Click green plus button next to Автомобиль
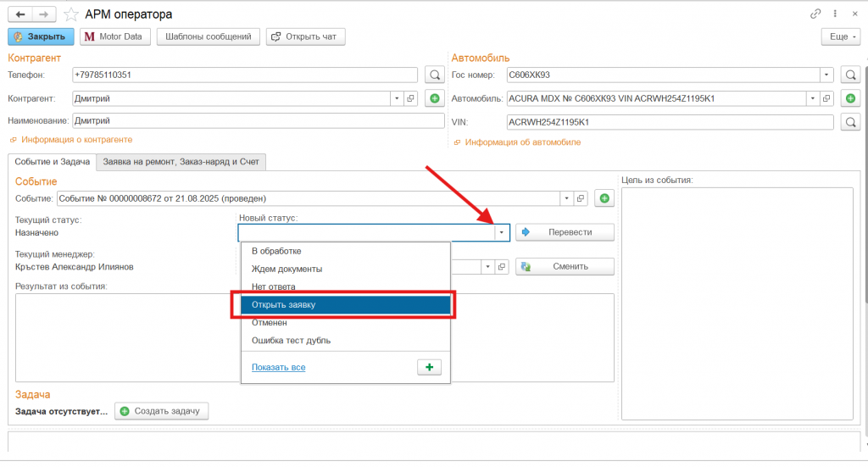 pos(850,98)
